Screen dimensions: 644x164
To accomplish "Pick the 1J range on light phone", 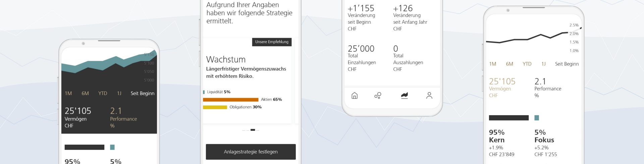I will click(x=543, y=64).
